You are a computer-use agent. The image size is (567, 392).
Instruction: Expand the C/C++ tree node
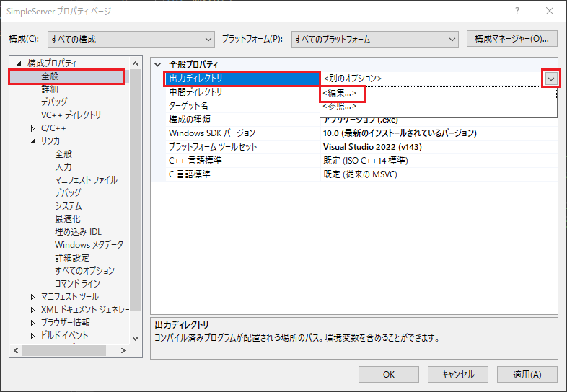32,128
